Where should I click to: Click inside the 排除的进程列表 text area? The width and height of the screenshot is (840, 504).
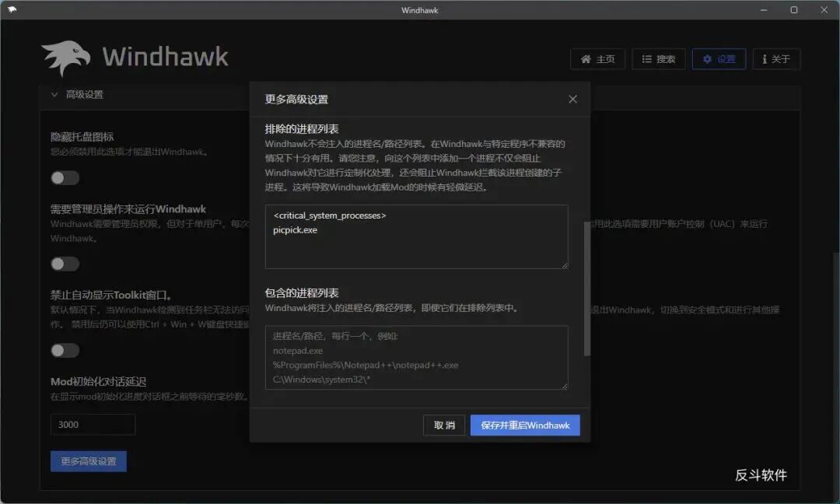pos(416,236)
